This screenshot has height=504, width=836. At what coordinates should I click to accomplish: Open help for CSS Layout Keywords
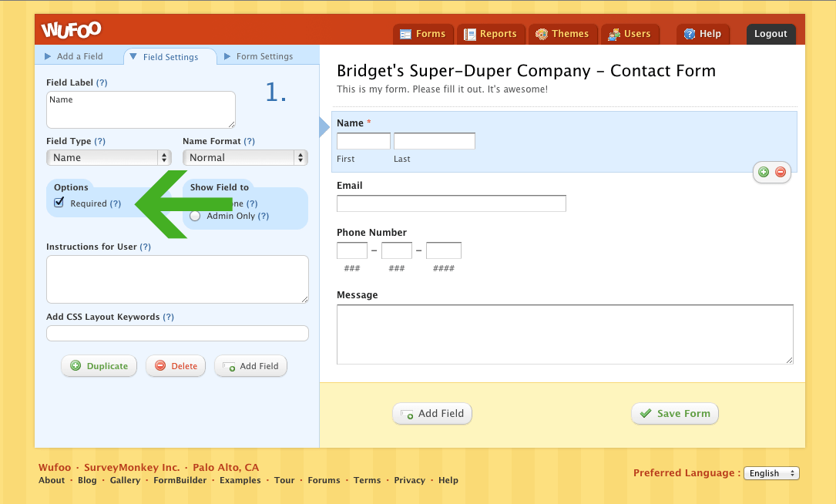(x=168, y=317)
